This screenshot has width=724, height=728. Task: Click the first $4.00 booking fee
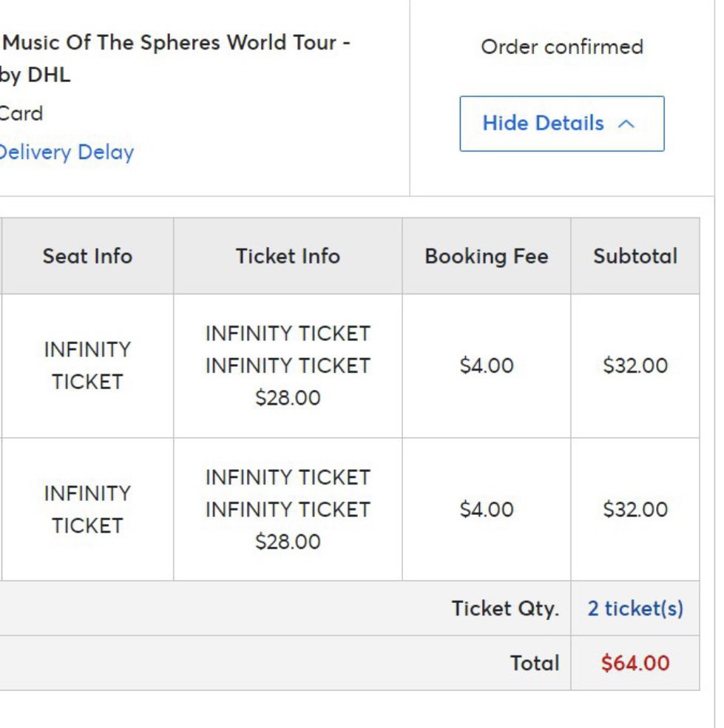coord(487,365)
